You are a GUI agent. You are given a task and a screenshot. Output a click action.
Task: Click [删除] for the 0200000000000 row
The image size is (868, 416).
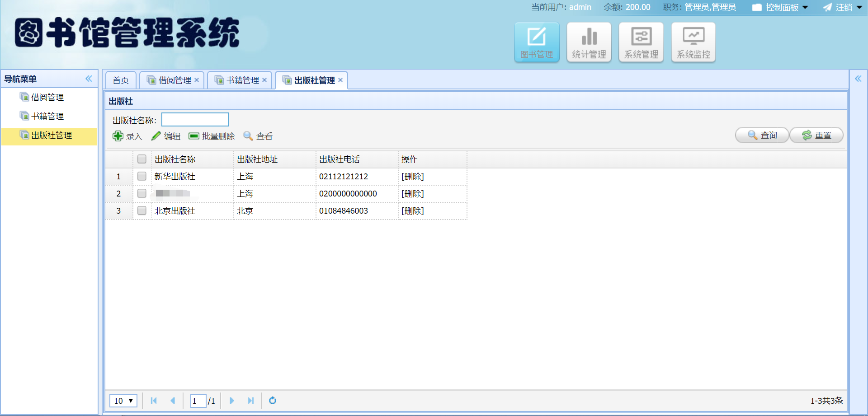click(x=412, y=194)
